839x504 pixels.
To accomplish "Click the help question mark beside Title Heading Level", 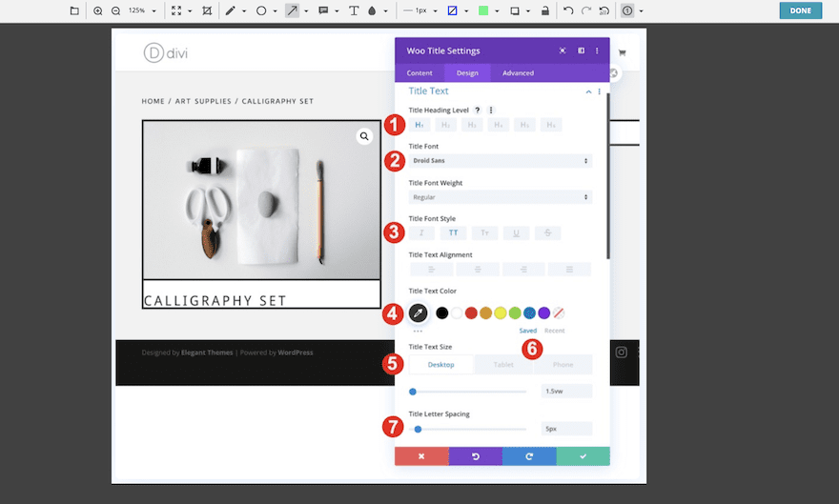I will click(x=478, y=111).
